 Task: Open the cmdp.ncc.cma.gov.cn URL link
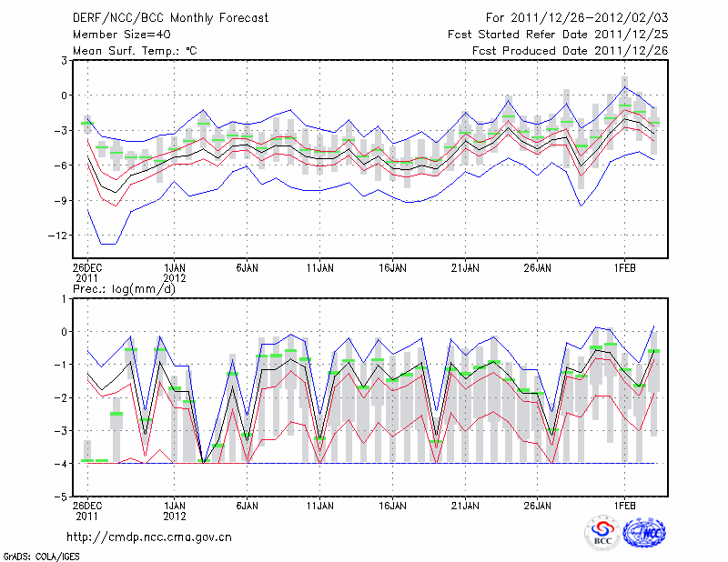(x=149, y=537)
